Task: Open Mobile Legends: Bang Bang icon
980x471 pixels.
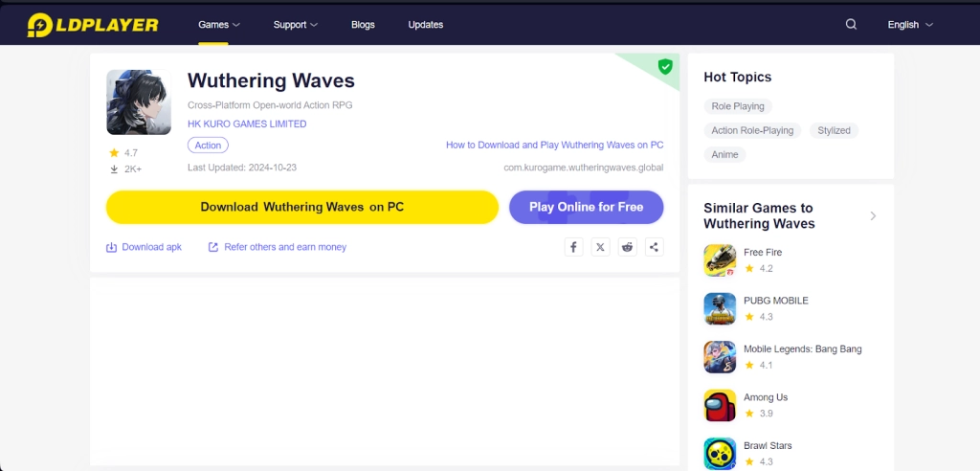Action: pyautogui.click(x=720, y=357)
